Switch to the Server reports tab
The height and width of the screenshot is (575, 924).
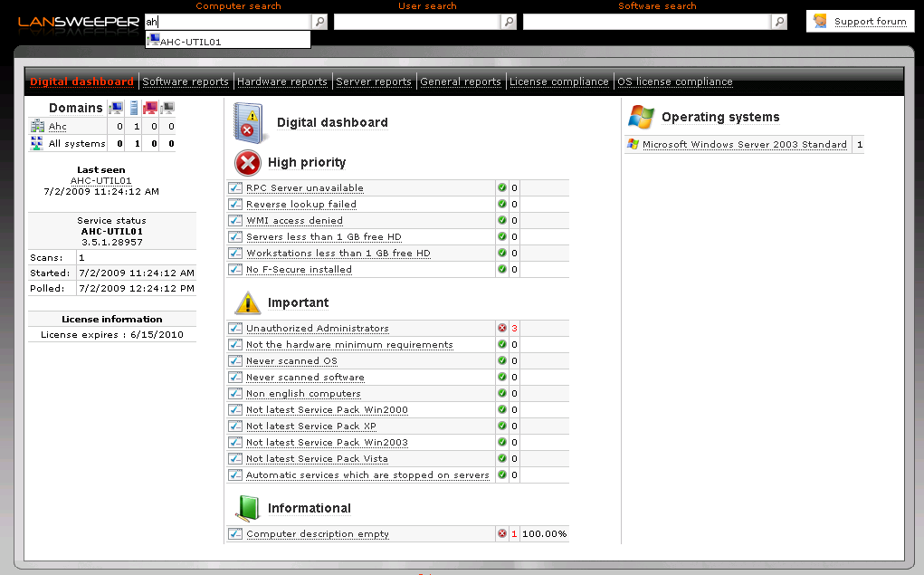(x=374, y=81)
